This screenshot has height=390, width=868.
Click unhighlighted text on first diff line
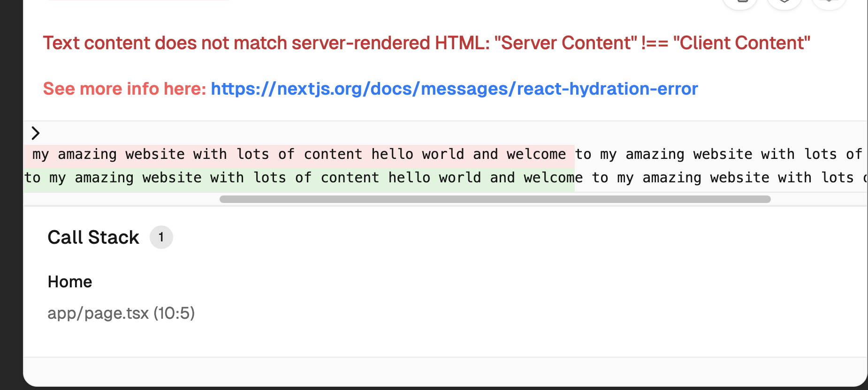click(718, 155)
